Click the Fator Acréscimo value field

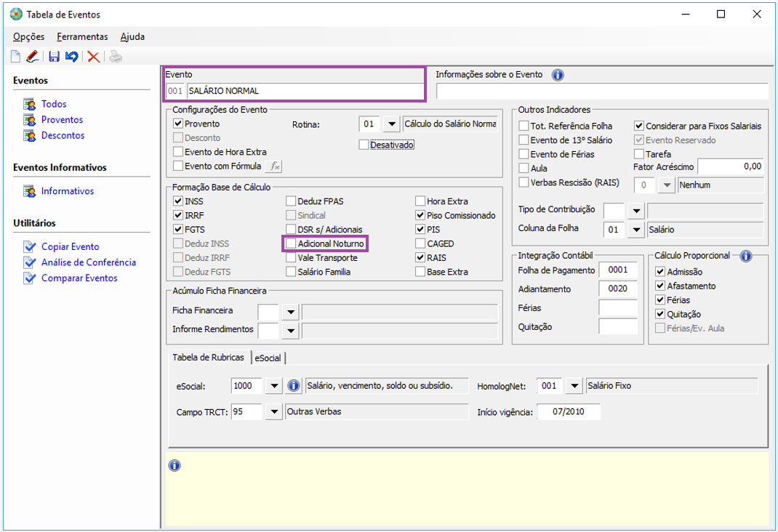[731, 166]
